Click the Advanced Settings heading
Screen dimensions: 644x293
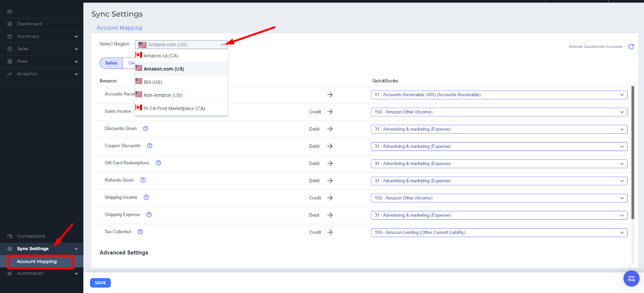tap(124, 253)
